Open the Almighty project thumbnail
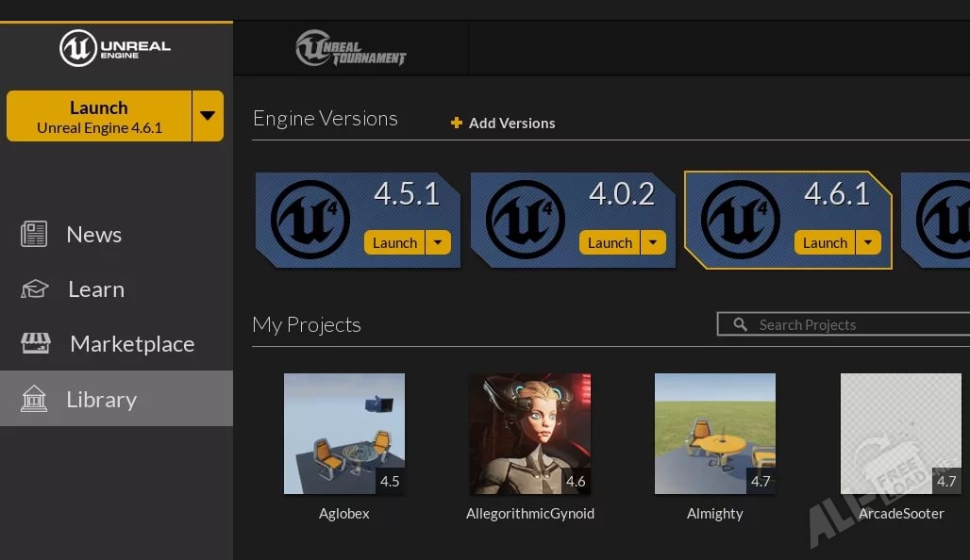Viewport: 970px width, 560px height. click(715, 434)
